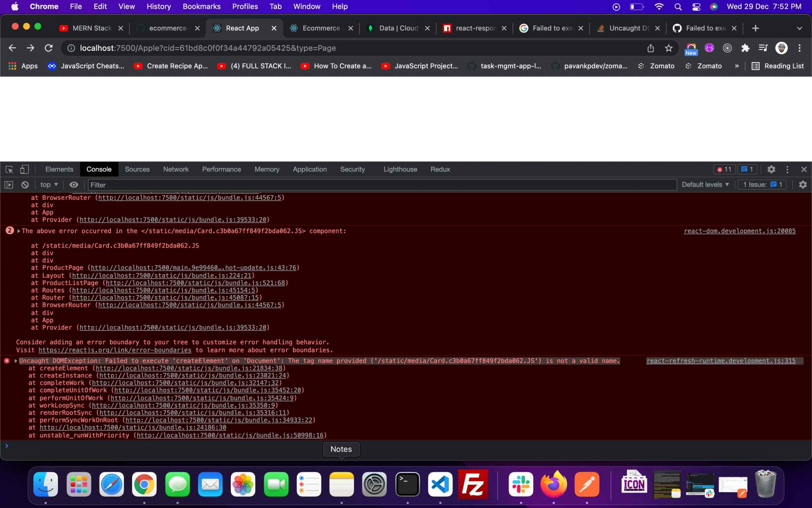Open the Memory tab
This screenshot has height=508, width=812.
pos(267,169)
